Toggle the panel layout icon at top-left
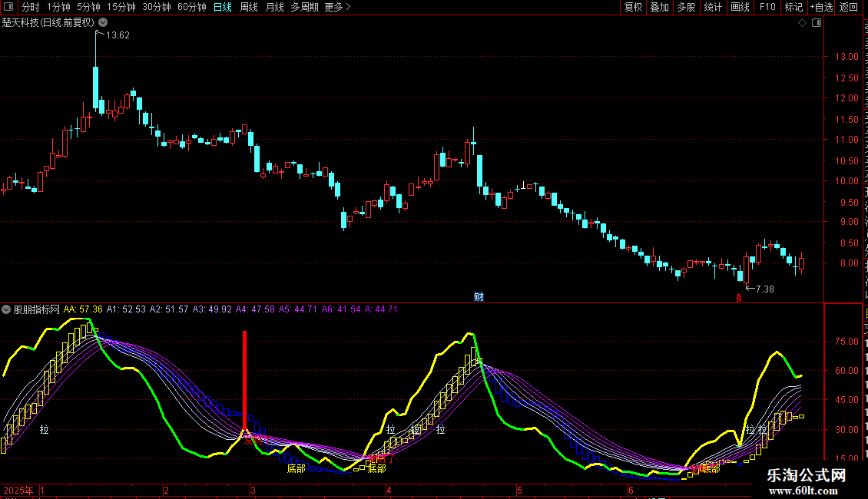 8,7
